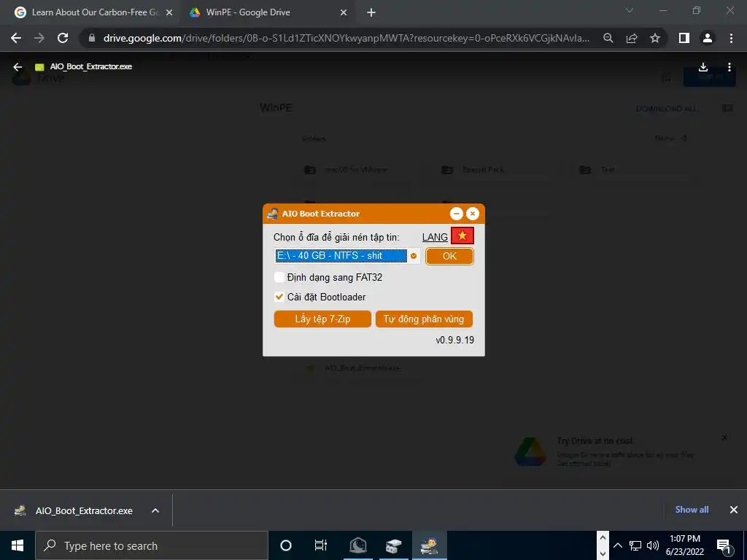
Task: Open a new browser tab
Action: 371,13
